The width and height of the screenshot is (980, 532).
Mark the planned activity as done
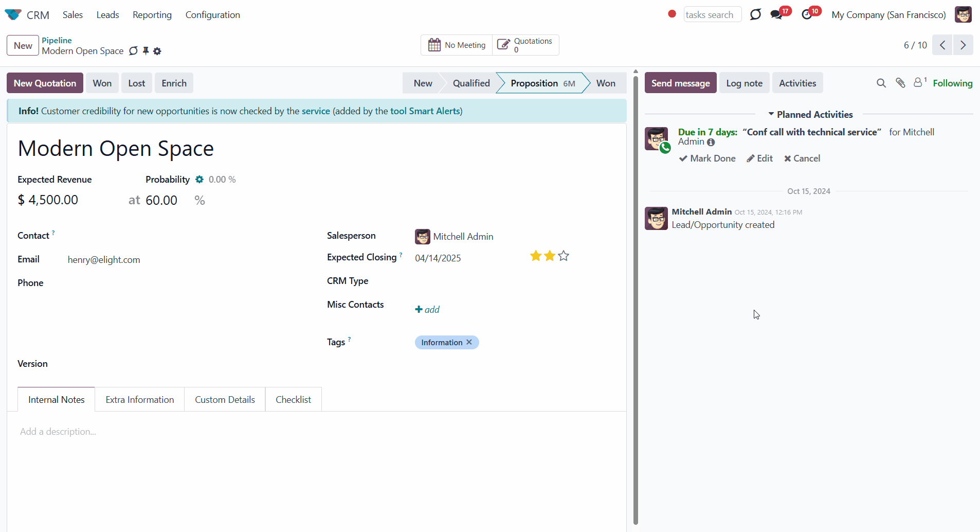click(x=707, y=158)
